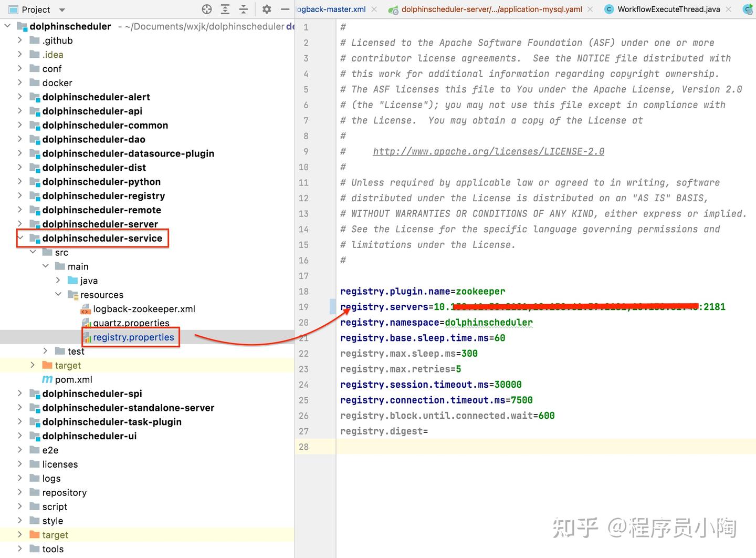This screenshot has height=558, width=756.
Task: Locate current file with the crosshair icon
Action: coord(206,9)
